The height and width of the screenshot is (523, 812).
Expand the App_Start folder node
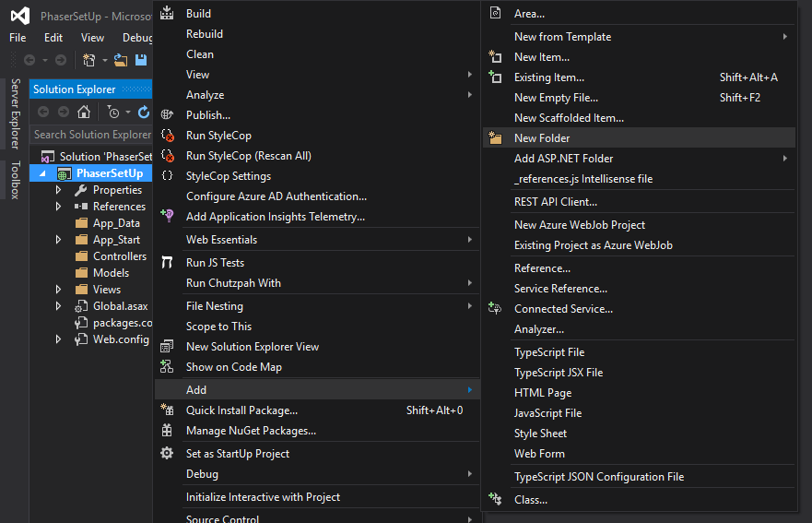tap(58, 240)
